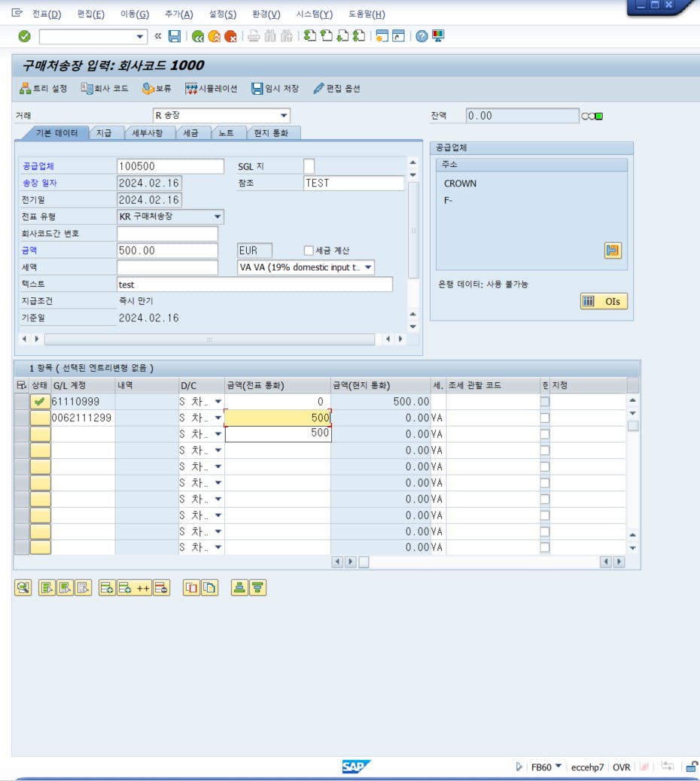Click the First page icon

coord(310,36)
